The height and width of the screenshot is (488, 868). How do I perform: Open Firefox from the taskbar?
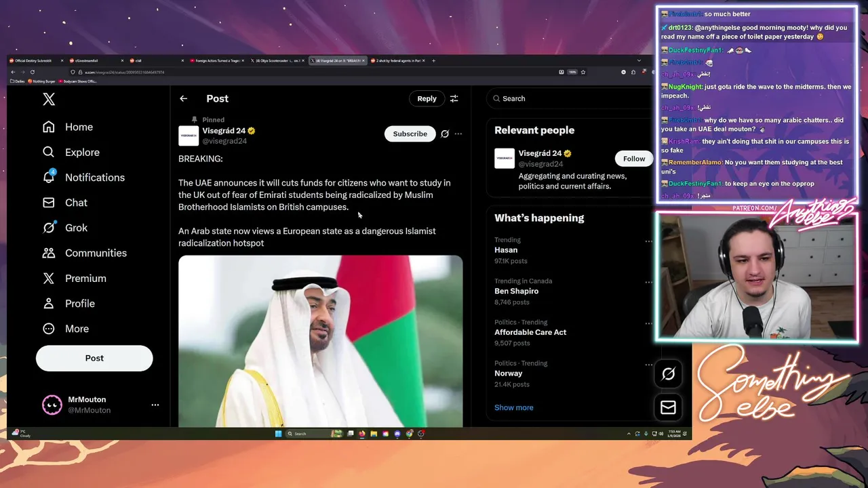pos(362,434)
